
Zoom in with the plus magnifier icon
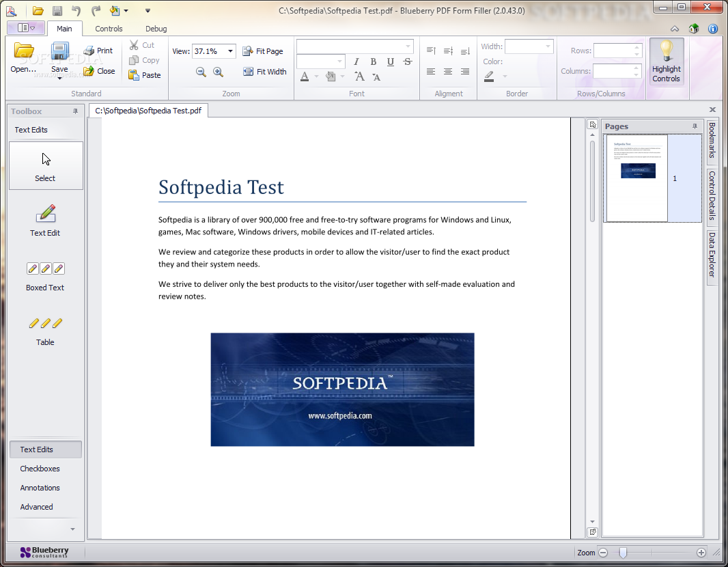pyautogui.click(x=218, y=72)
